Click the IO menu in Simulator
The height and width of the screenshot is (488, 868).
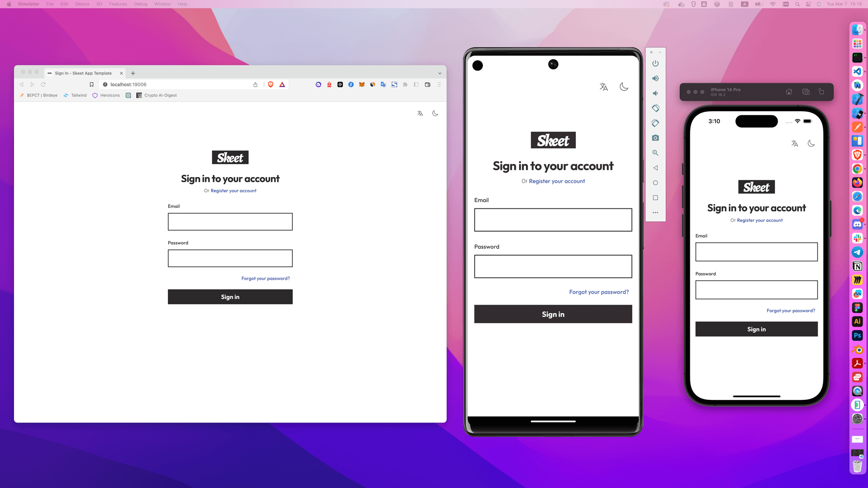99,4
